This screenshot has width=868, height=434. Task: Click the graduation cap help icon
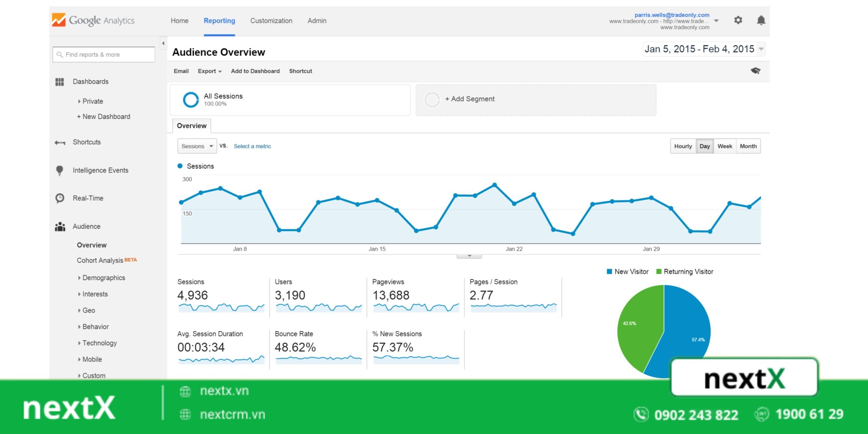point(756,71)
